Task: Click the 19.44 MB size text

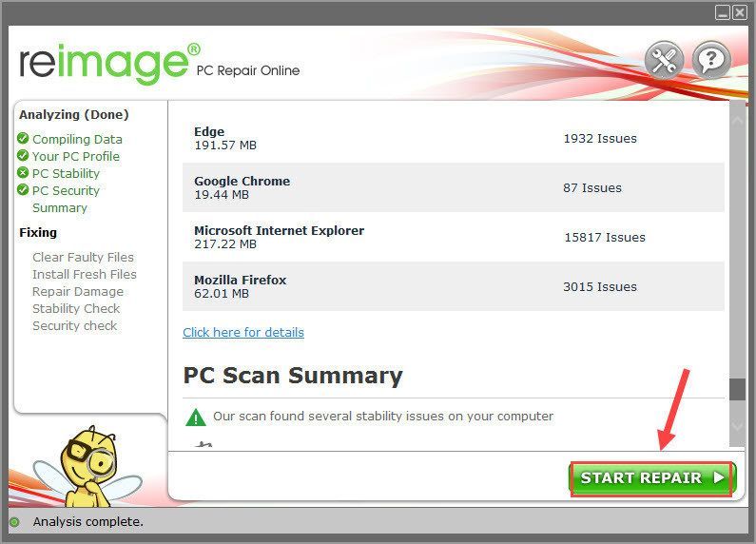Action: coord(222,194)
